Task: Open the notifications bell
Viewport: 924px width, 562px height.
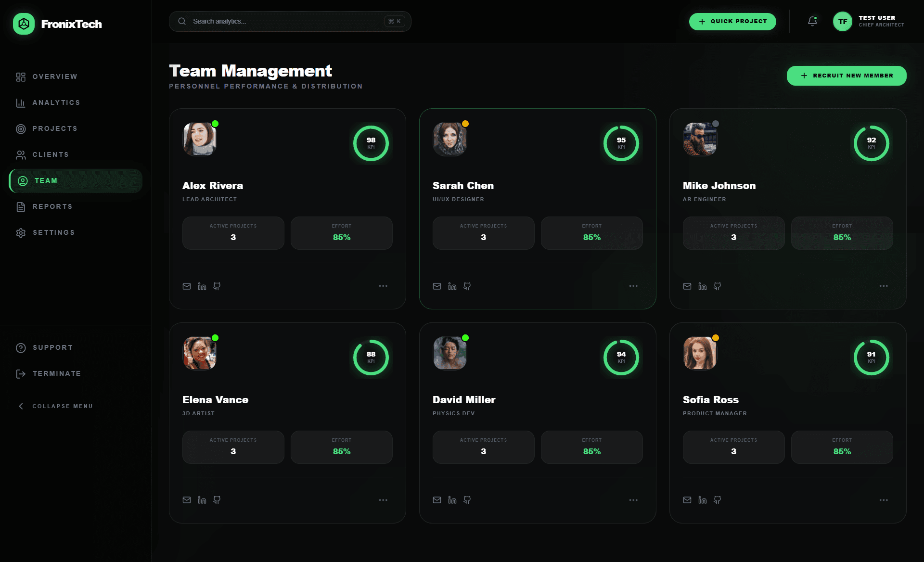Action: tap(812, 21)
